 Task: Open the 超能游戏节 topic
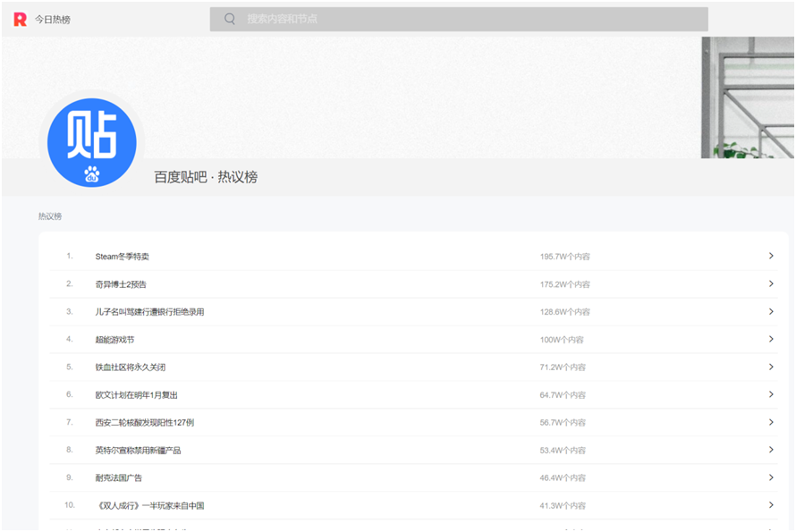[114, 340]
